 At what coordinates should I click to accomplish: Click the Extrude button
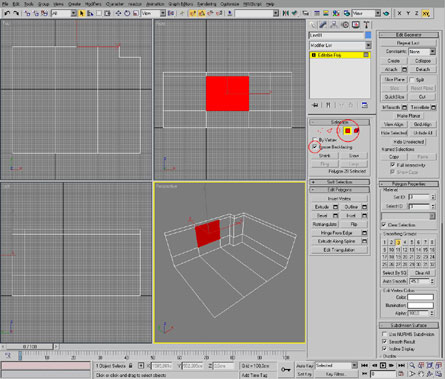pyautogui.click(x=322, y=207)
